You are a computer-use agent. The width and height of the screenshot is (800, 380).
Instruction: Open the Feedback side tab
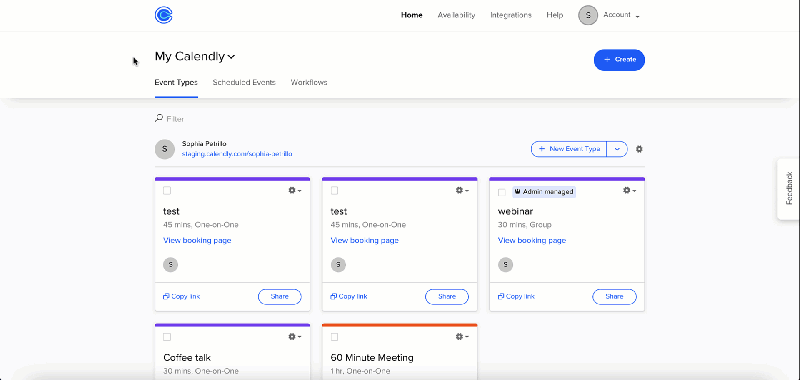click(789, 189)
